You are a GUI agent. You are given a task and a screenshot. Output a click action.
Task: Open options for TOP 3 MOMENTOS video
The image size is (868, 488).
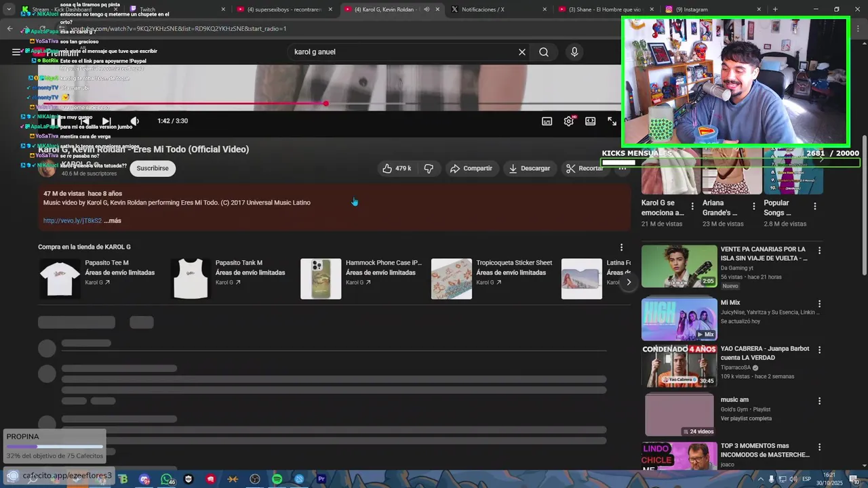[x=819, y=448]
